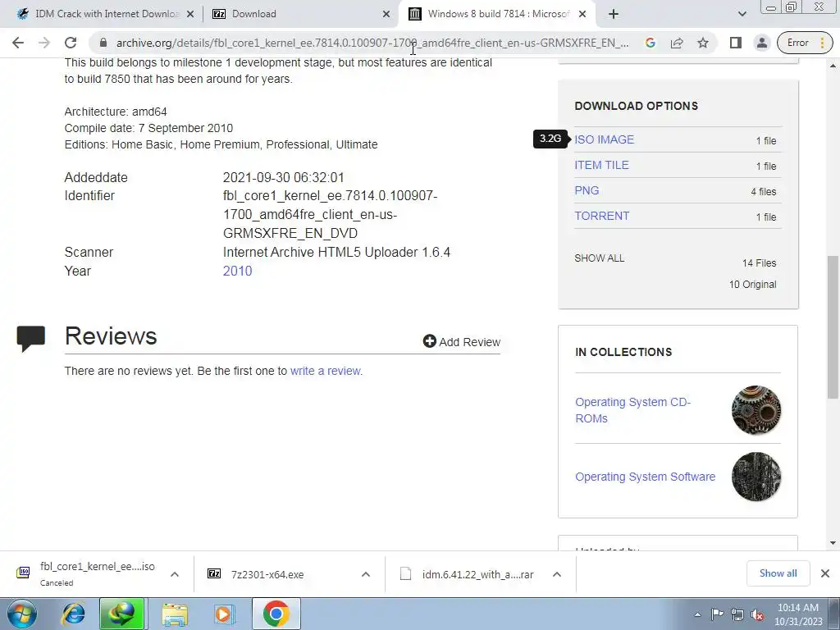Download the ISO IMAGE file
This screenshot has height=630, width=840.
pos(604,139)
